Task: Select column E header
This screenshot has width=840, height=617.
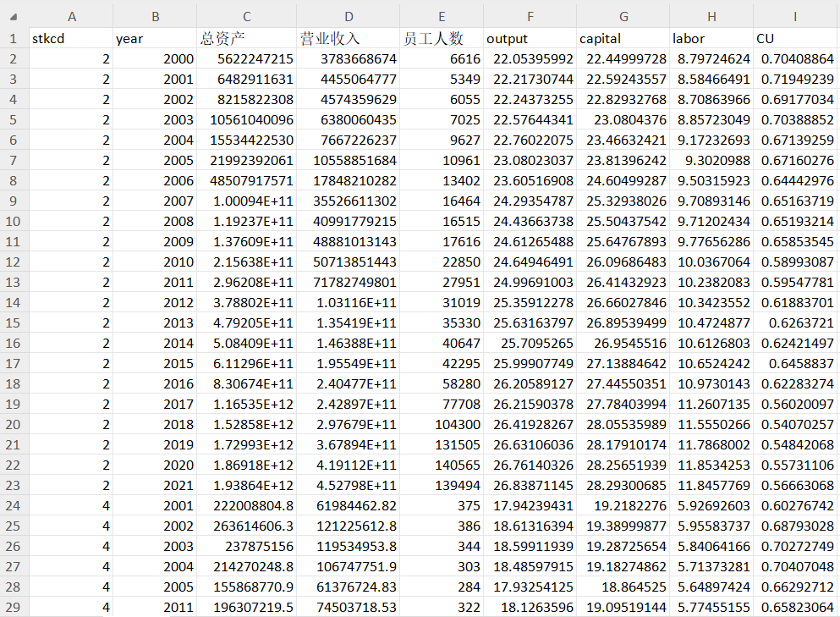Action: point(442,17)
